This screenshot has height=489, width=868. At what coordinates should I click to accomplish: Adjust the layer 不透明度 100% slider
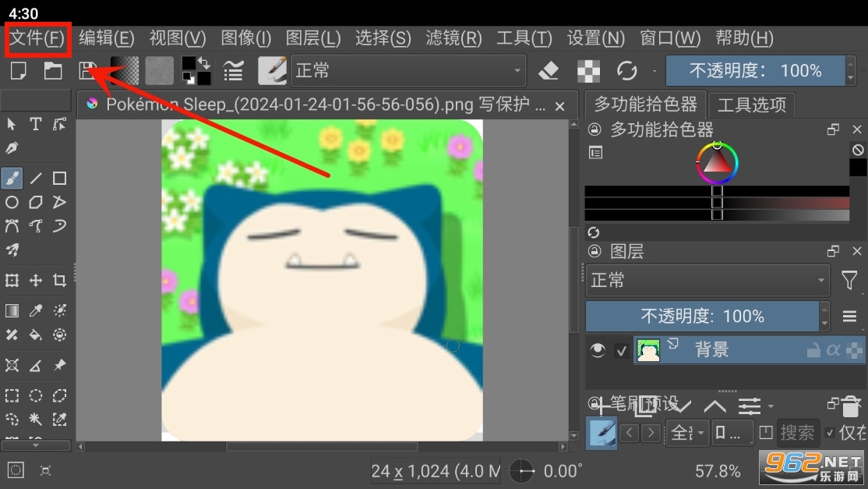click(702, 316)
